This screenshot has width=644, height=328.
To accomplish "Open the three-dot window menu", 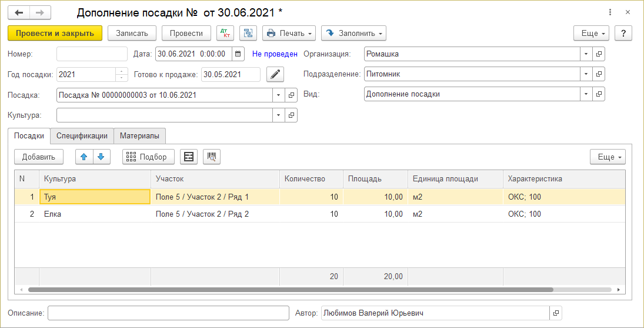I will pyautogui.click(x=610, y=13).
